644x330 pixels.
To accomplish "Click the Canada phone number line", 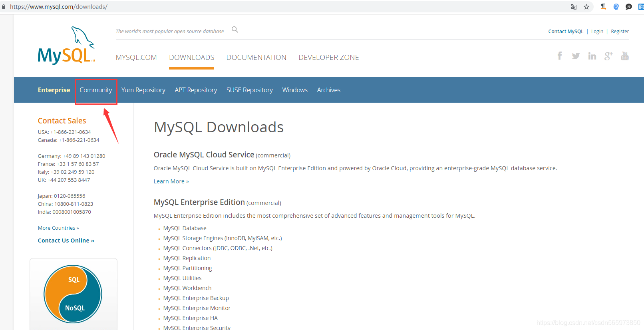I will [x=69, y=140].
